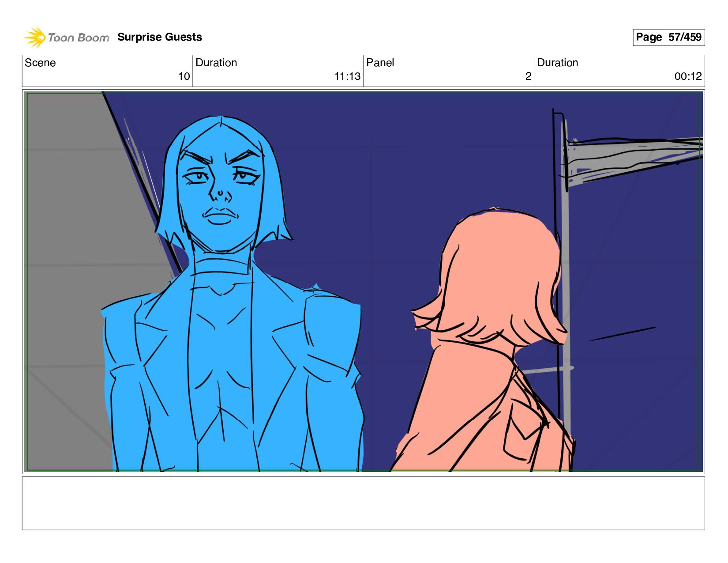The image size is (728, 563).
Task: Click the panel duration value '00:12'
Action: (688, 76)
